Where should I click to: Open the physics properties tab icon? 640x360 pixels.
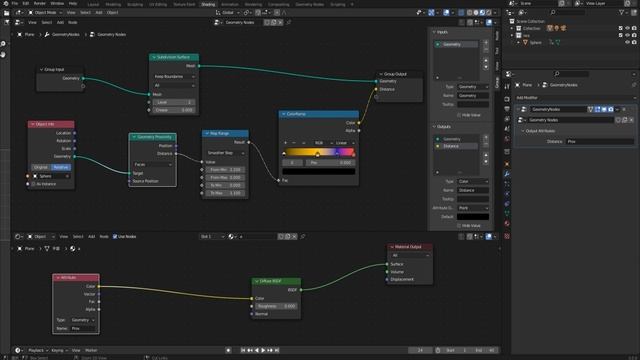click(507, 194)
